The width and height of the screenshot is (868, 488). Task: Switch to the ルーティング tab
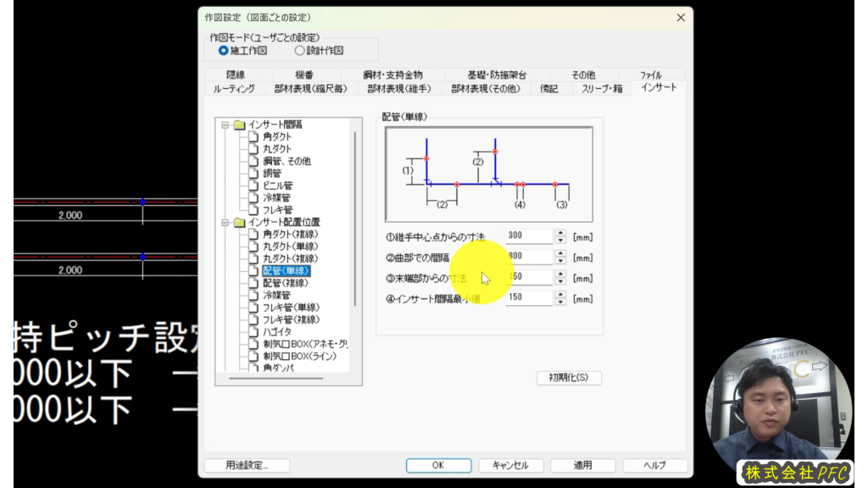[234, 88]
